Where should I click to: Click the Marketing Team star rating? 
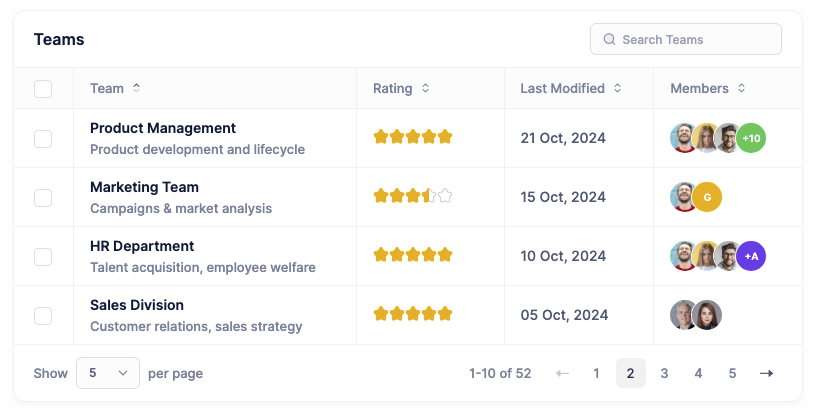(413, 196)
